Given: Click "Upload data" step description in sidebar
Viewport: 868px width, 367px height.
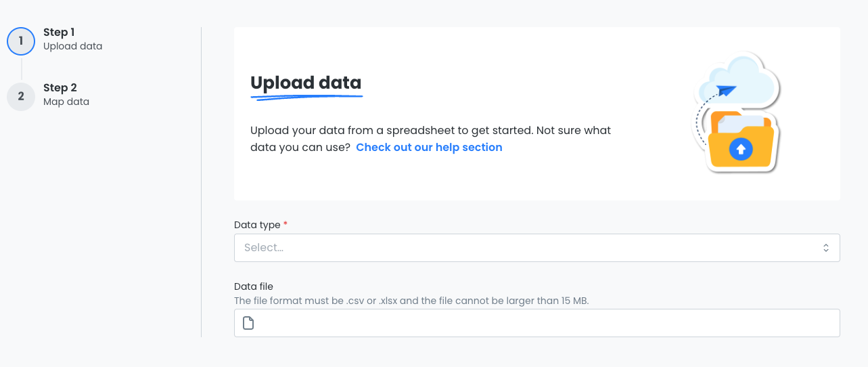Looking at the screenshot, I should [72, 46].
